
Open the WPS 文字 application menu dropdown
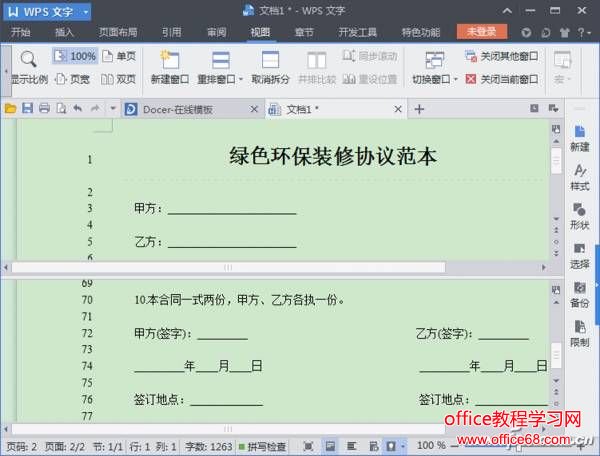[86, 12]
